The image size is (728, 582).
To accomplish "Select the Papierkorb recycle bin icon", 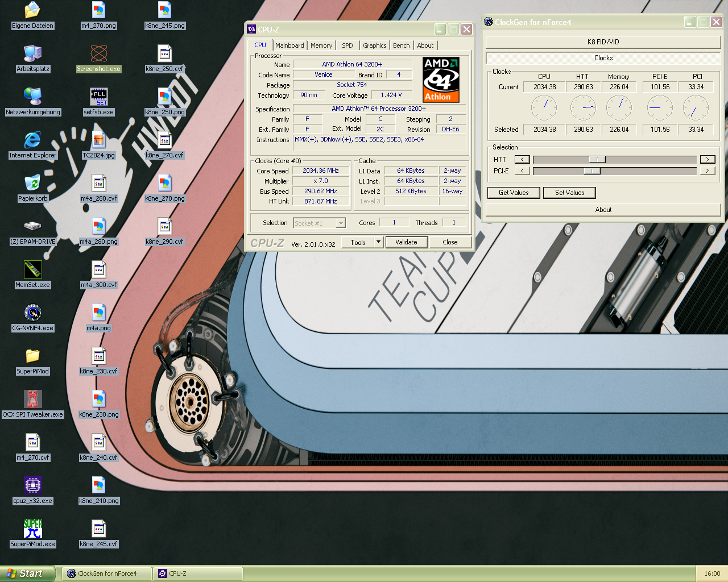I will point(32,188).
